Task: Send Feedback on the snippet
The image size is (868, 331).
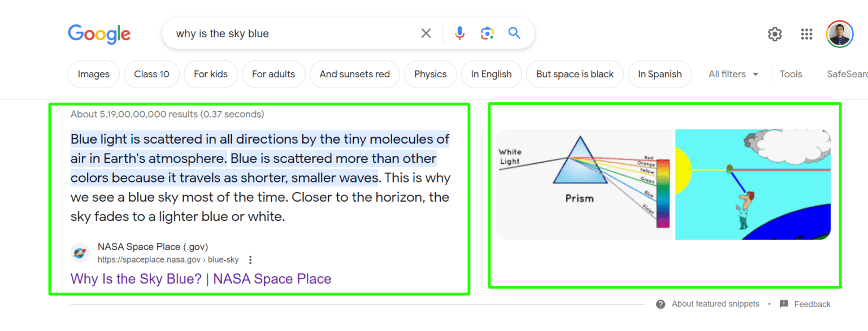Action: point(811,304)
